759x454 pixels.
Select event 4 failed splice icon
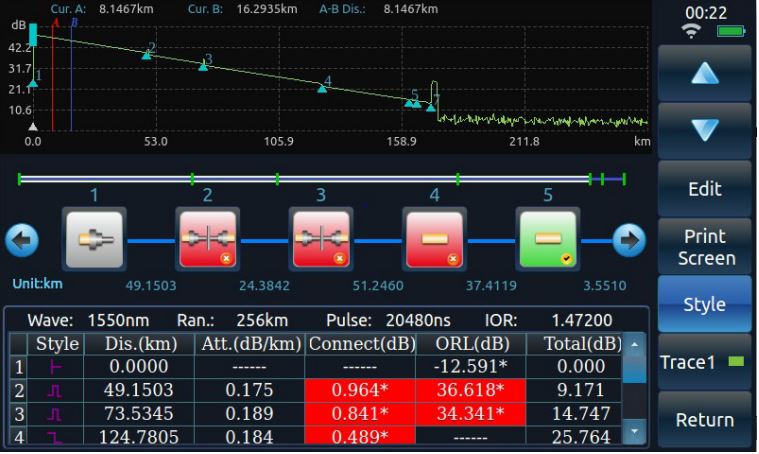click(435, 239)
